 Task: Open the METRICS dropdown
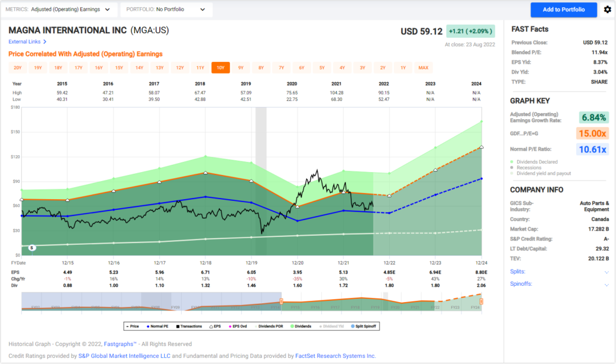click(x=57, y=10)
